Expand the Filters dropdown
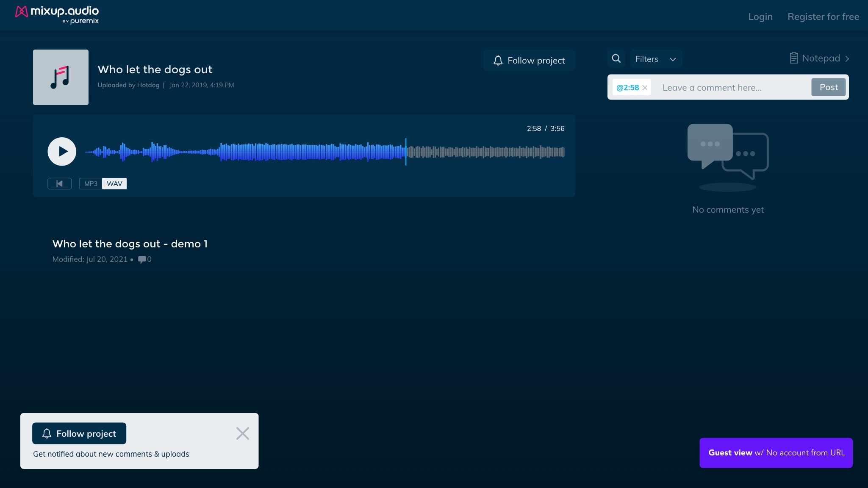868x488 pixels. [x=656, y=59]
